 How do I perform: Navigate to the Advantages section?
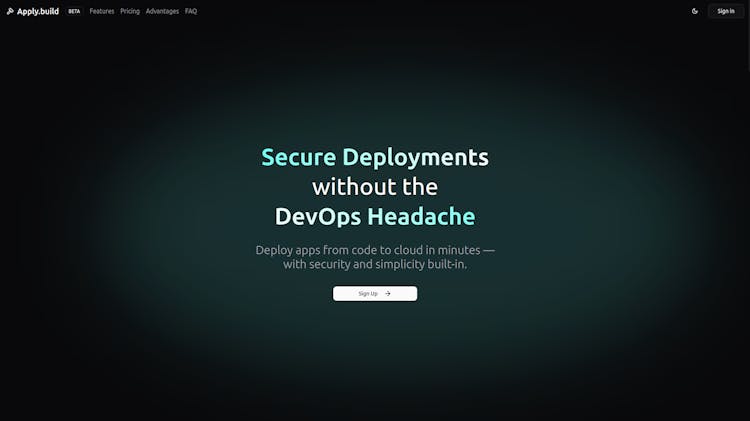162,11
